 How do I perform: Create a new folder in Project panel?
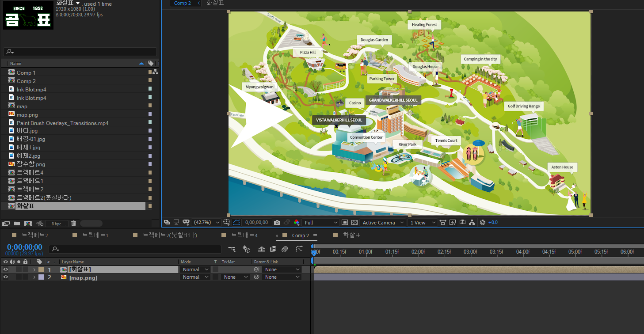[17, 224]
